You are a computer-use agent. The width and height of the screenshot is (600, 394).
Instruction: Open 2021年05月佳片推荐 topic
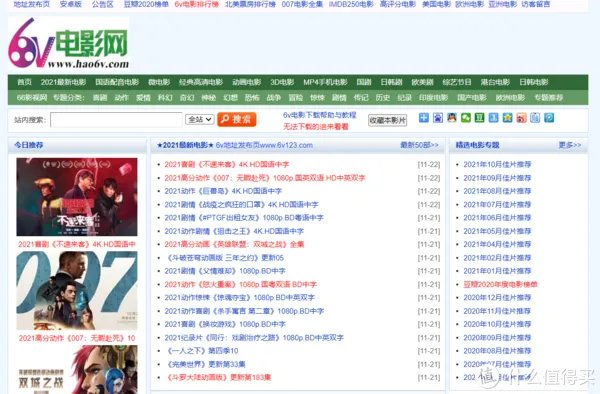[497, 231]
